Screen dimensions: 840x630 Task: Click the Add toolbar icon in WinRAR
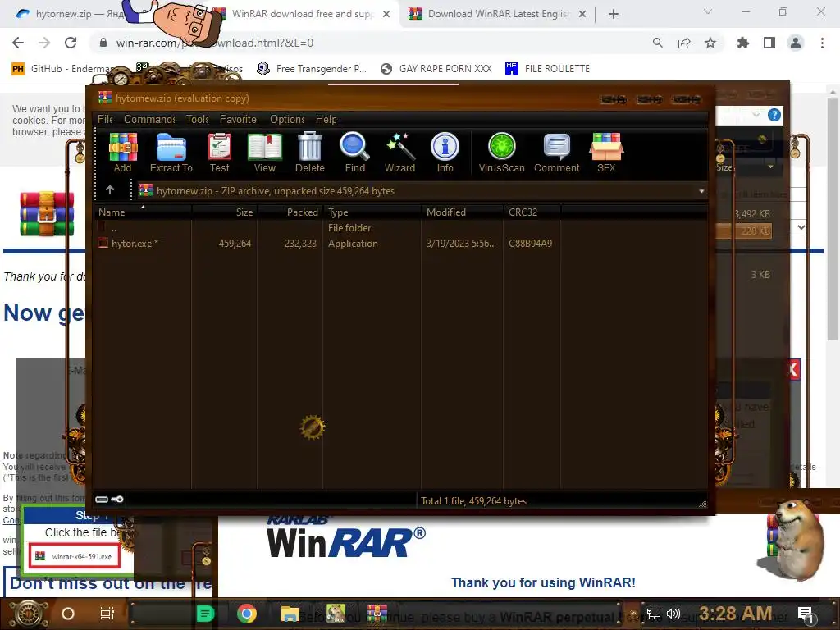[123, 153]
